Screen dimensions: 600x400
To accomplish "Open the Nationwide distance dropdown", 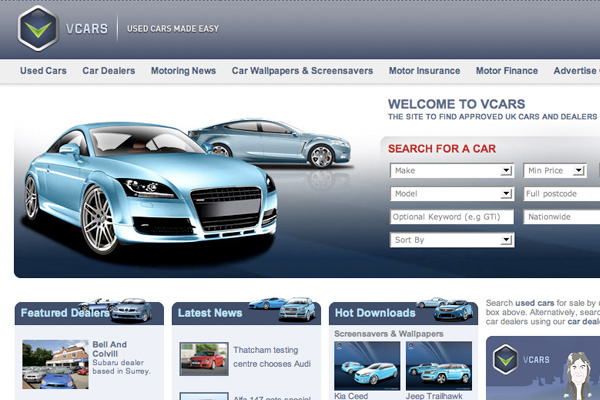I will coord(561,217).
